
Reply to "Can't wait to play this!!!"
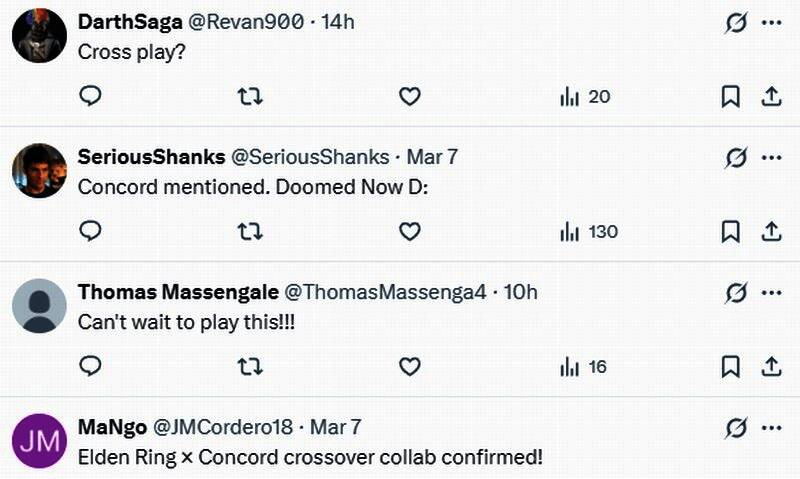(90, 366)
